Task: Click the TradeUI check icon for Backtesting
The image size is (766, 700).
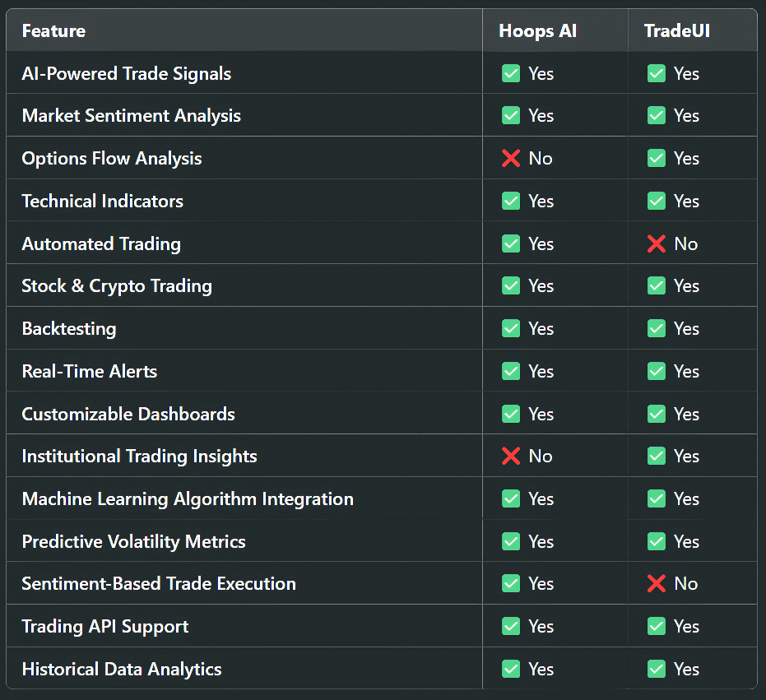Action: [x=657, y=329]
